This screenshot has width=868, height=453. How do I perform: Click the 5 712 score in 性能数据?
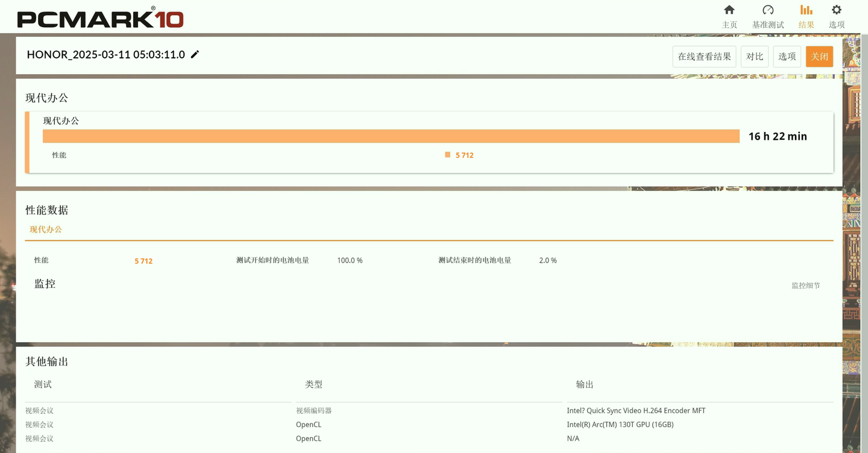(x=143, y=261)
